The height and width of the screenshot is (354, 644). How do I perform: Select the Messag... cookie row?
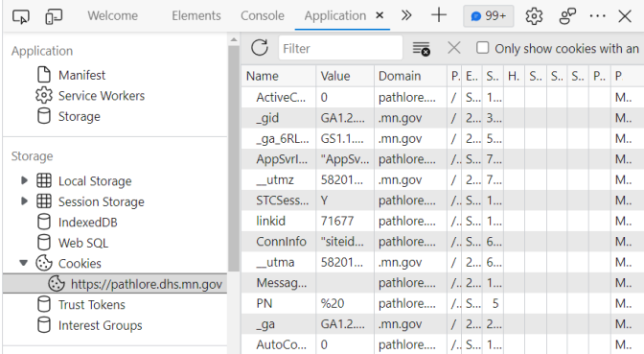click(x=443, y=282)
